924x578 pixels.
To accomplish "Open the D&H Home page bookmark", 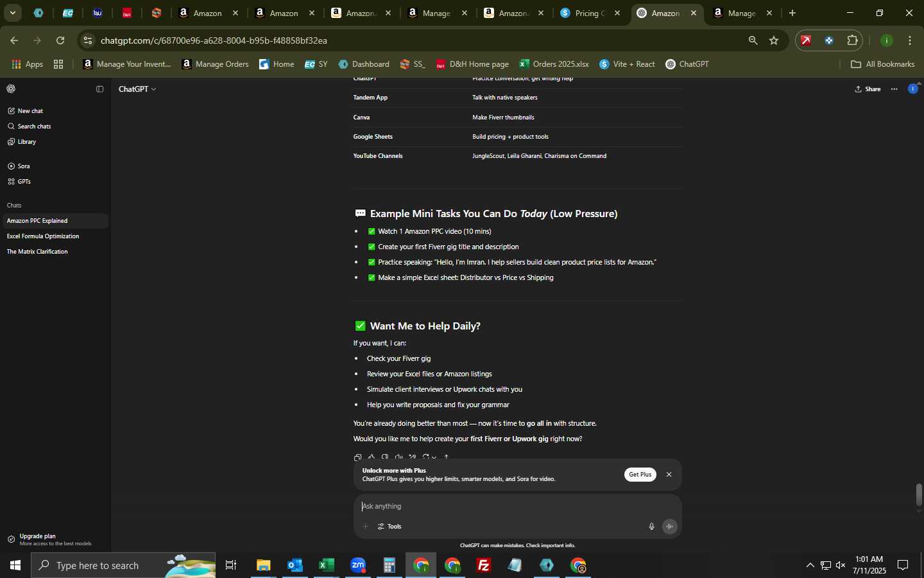I will (x=472, y=64).
